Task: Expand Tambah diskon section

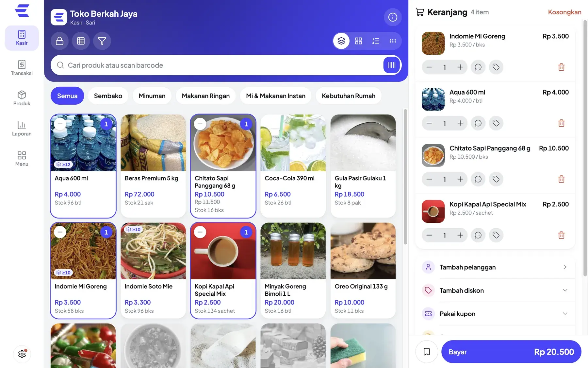Action: (x=495, y=290)
